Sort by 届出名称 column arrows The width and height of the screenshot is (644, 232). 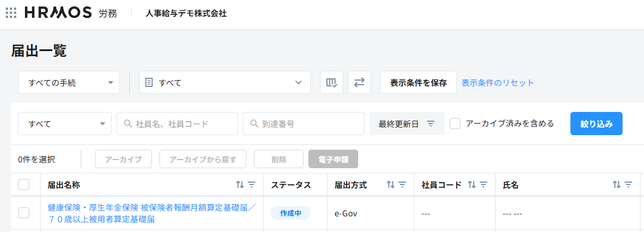240,185
